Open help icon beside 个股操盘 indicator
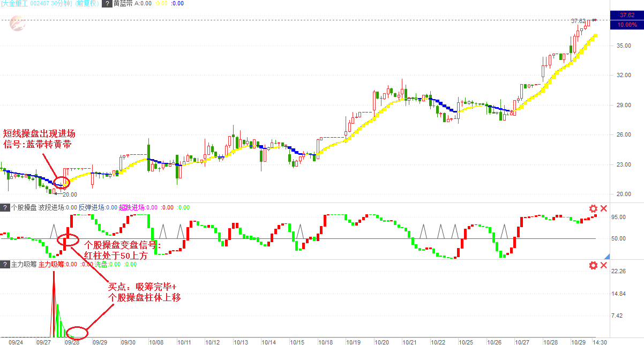The height and width of the screenshot is (345, 644). point(5,207)
